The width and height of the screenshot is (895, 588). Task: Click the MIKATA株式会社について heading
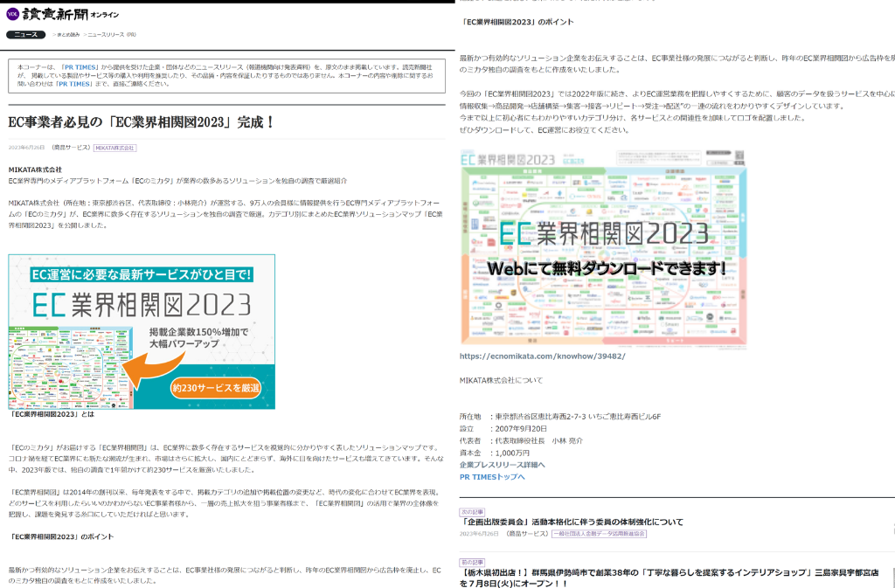click(x=501, y=380)
